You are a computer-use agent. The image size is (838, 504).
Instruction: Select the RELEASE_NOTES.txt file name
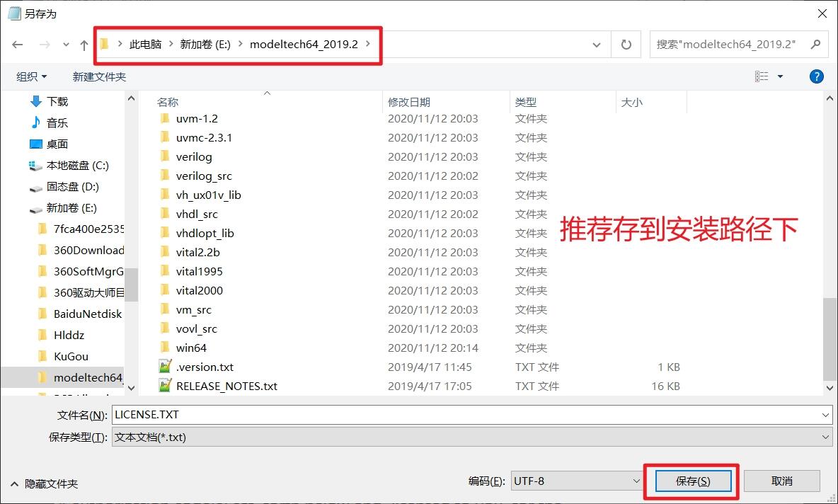pos(226,386)
